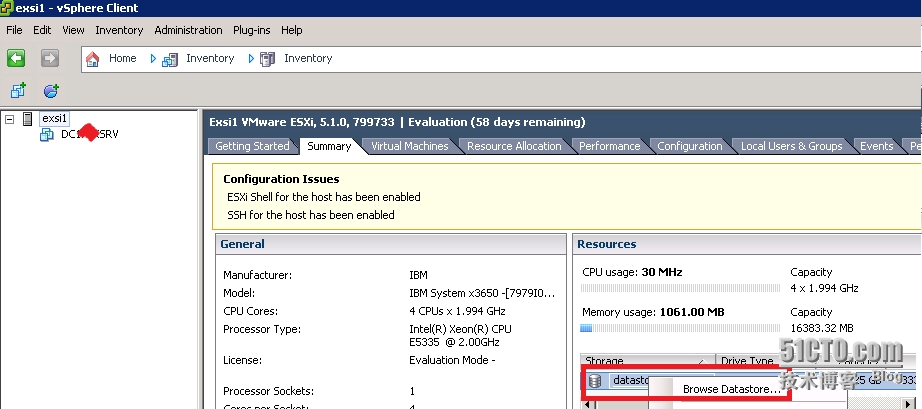Click the Processor Sockets value 1
922x409 pixels.
click(x=412, y=391)
